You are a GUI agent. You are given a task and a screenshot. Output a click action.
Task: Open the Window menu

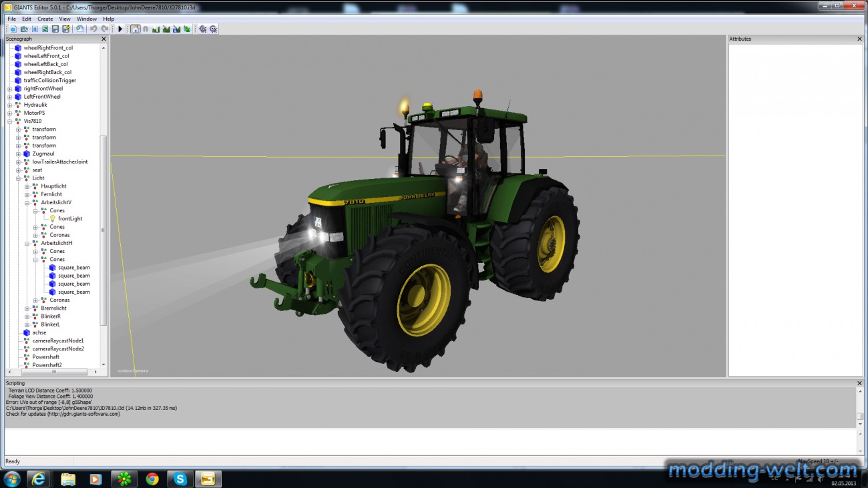(x=87, y=19)
